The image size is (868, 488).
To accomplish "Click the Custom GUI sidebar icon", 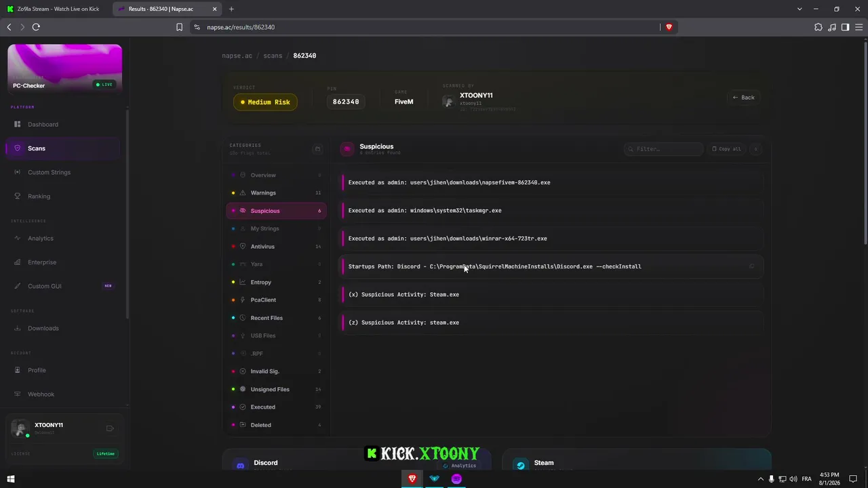I will tap(18, 286).
